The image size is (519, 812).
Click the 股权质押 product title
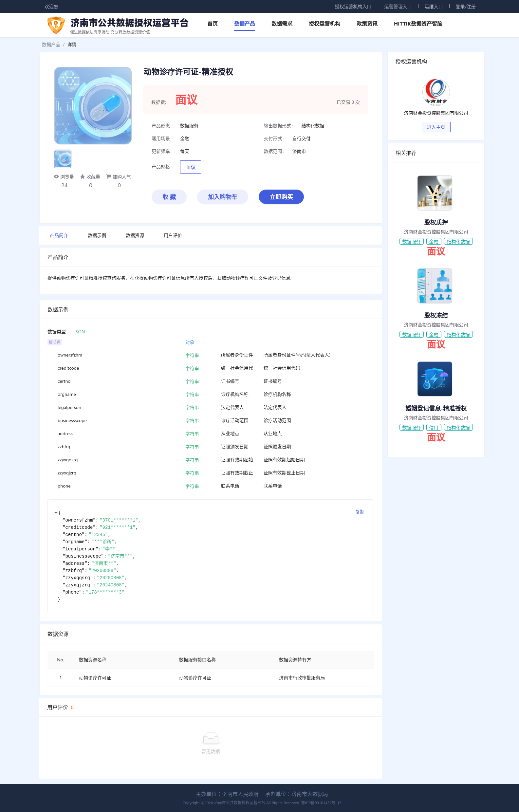(x=436, y=222)
